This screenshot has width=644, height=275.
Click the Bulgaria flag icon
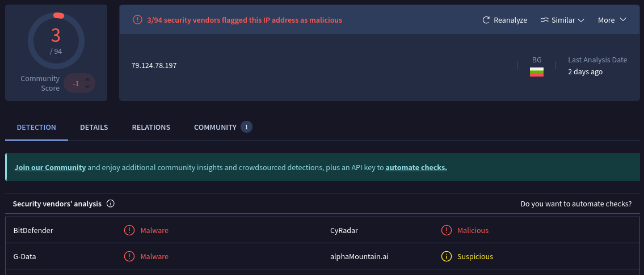(x=537, y=72)
